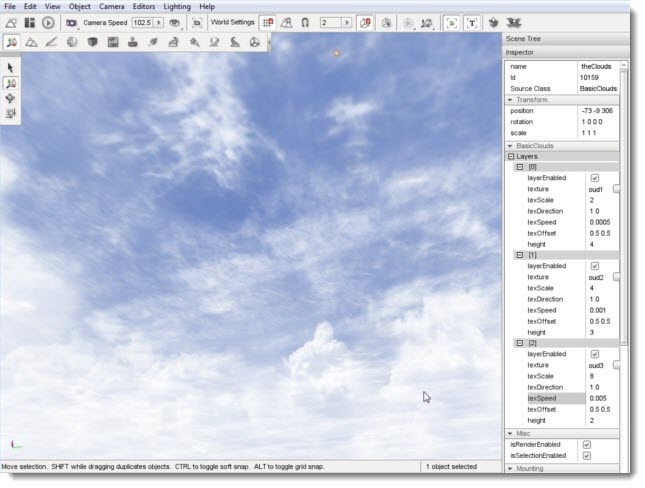Select the arrow selection tool
645x488 pixels.
11,67
